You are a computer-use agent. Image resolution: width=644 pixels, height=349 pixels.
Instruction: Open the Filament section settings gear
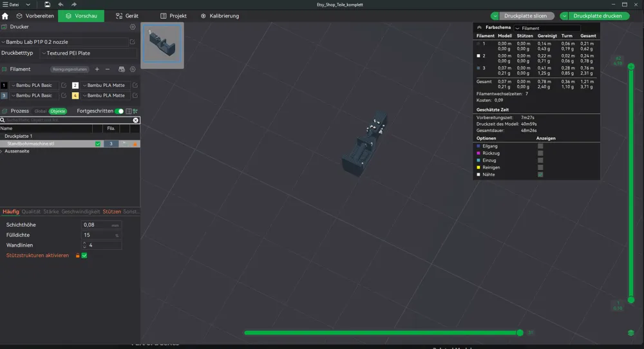[x=133, y=70]
